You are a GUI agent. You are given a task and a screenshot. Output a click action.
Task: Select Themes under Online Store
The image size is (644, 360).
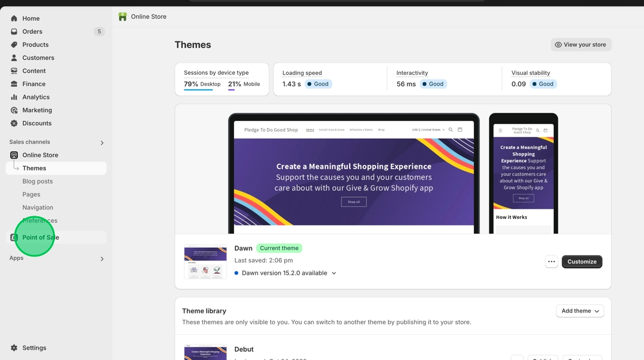[56, 168]
